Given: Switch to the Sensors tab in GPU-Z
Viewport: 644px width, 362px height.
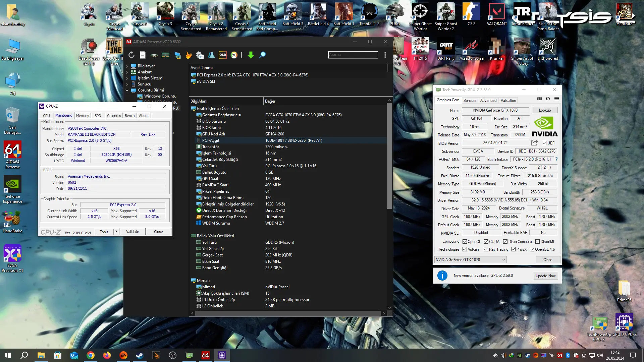Looking at the screenshot, I should (x=470, y=101).
